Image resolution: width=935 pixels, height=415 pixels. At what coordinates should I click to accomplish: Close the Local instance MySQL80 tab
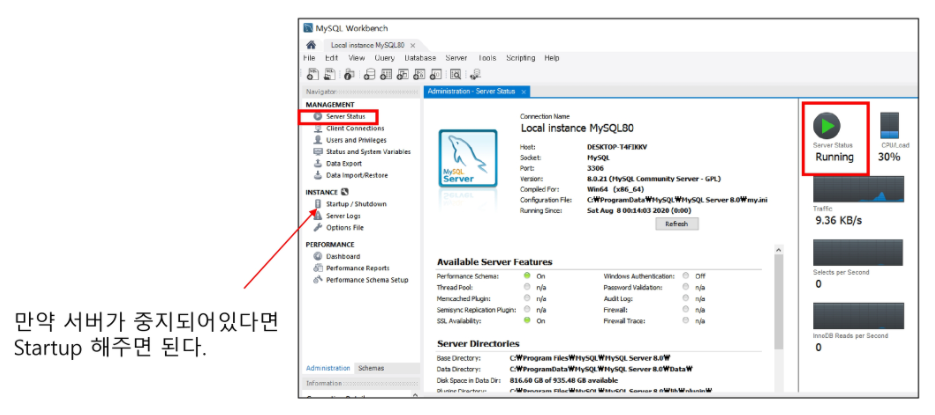click(x=413, y=45)
